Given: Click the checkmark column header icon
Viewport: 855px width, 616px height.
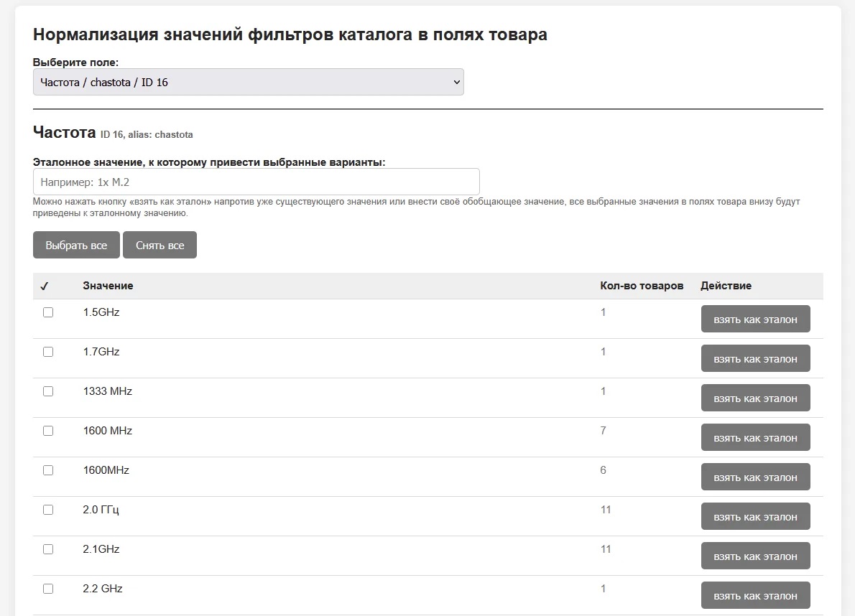Looking at the screenshot, I should (x=44, y=286).
